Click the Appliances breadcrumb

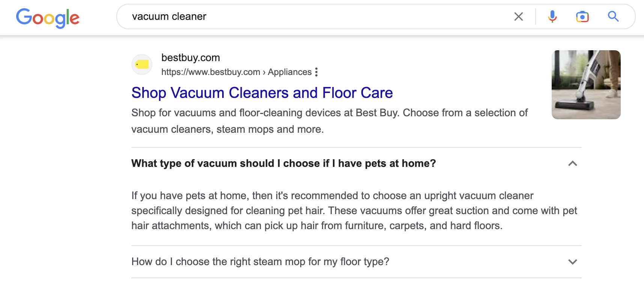pyautogui.click(x=290, y=72)
